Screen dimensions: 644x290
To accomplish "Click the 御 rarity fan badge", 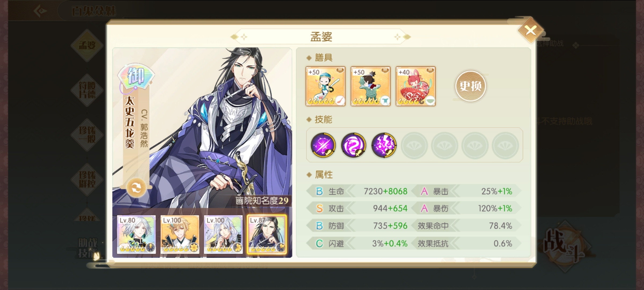I will pyautogui.click(x=136, y=76).
